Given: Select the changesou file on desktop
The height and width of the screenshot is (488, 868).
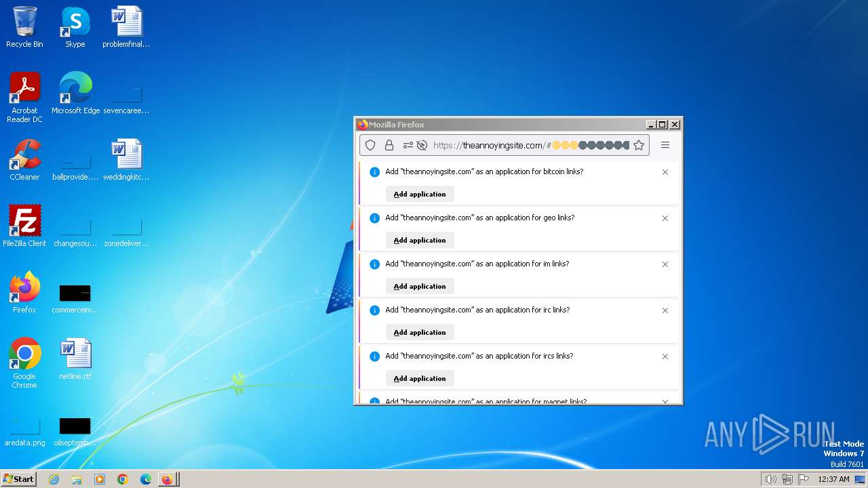Looking at the screenshot, I should point(75,232).
